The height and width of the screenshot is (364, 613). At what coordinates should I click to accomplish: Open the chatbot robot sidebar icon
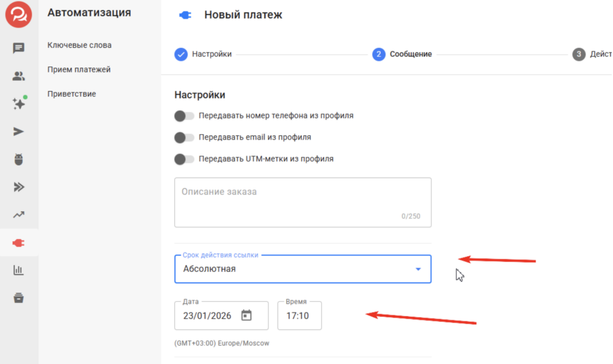19,159
